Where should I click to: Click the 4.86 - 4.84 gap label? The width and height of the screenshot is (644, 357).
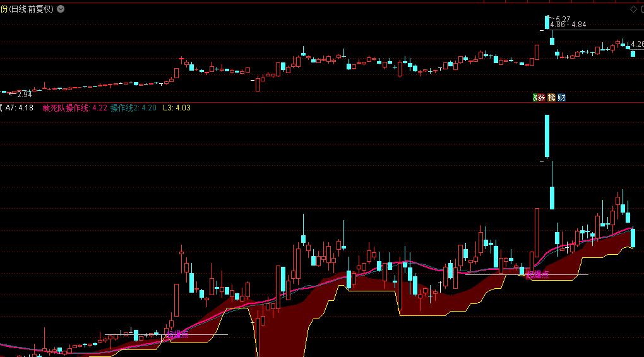568,25
